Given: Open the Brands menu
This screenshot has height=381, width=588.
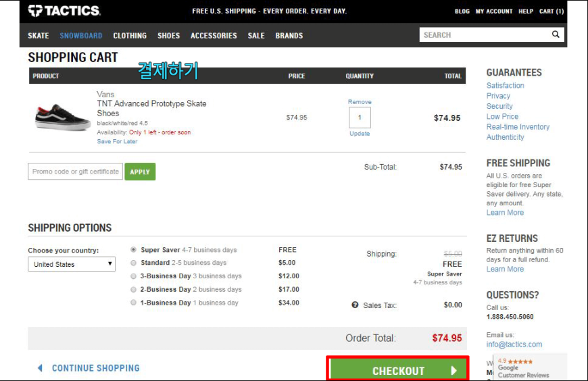Looking at the screenshot, I should click(289, 36).
